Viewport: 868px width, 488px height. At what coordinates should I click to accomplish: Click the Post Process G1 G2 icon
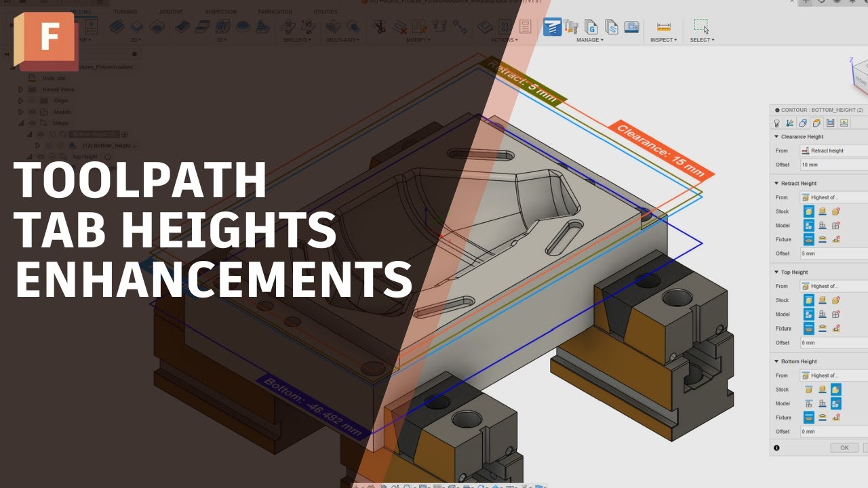click(505, 27)
